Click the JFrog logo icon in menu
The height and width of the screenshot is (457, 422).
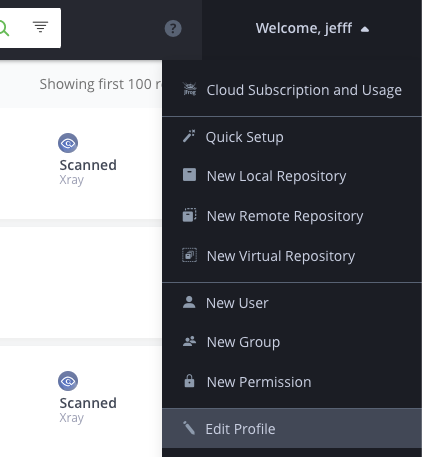tap(190, 89)
